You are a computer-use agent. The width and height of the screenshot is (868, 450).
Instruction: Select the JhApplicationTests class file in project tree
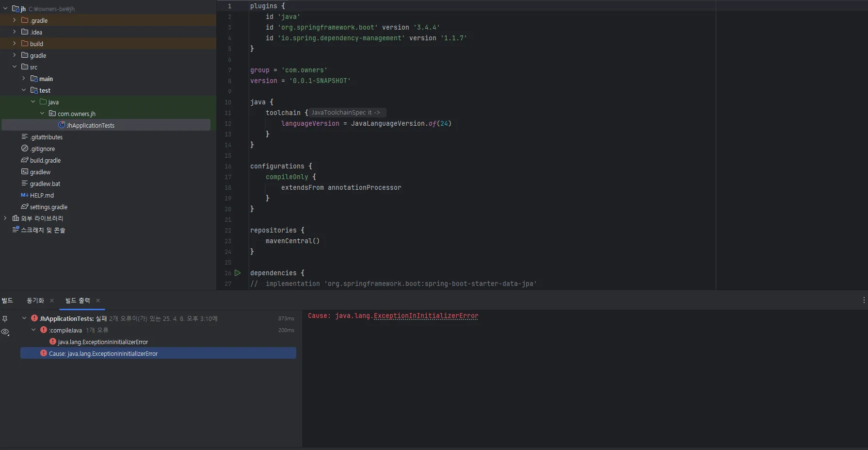point(90,125)
